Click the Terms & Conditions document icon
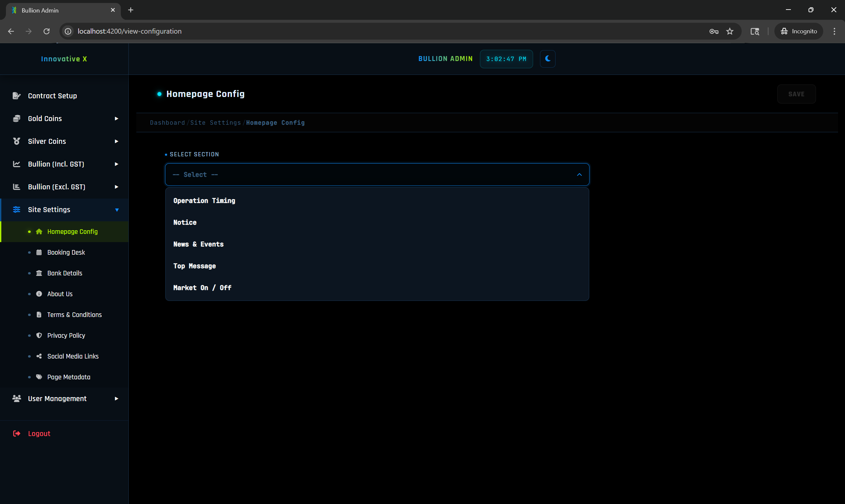Image resolution: width=845 pixels, height=504 pixels. click(x=39, y=314)
